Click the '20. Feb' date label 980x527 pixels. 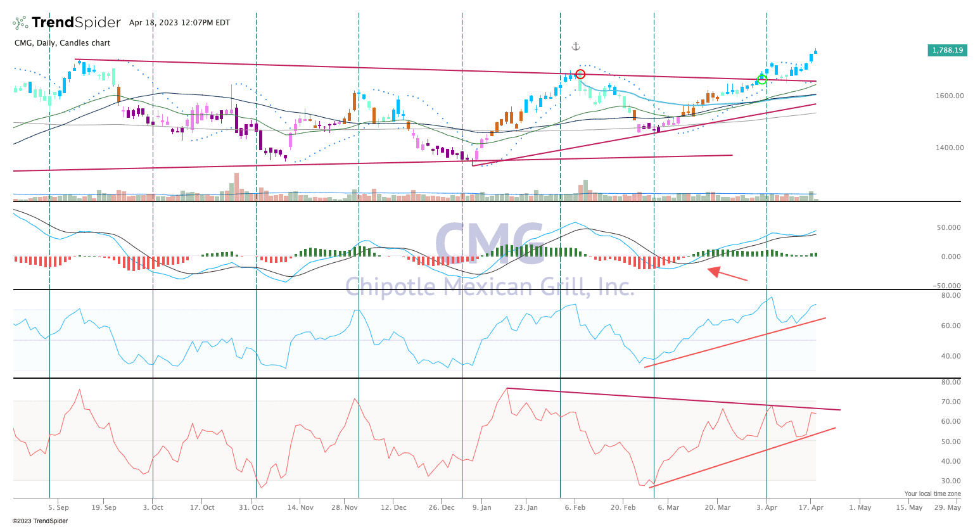pyautogui.click(x=623, y=507)
